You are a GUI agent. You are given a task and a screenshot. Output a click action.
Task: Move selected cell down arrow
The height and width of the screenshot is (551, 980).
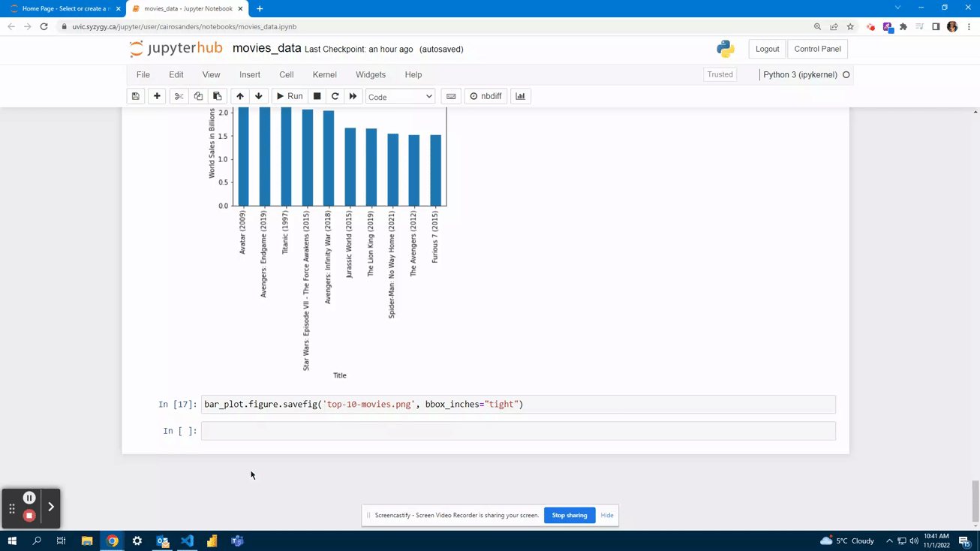click(x=259, y=96)
